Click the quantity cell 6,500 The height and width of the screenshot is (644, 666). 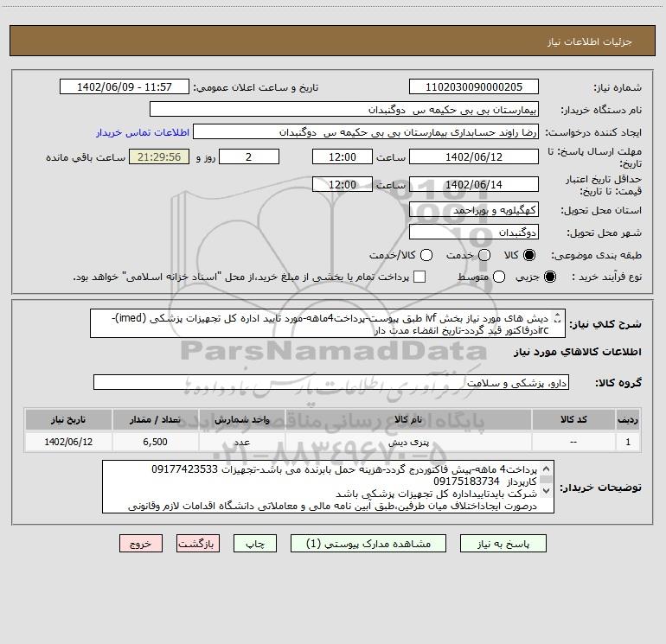point(155,442)
